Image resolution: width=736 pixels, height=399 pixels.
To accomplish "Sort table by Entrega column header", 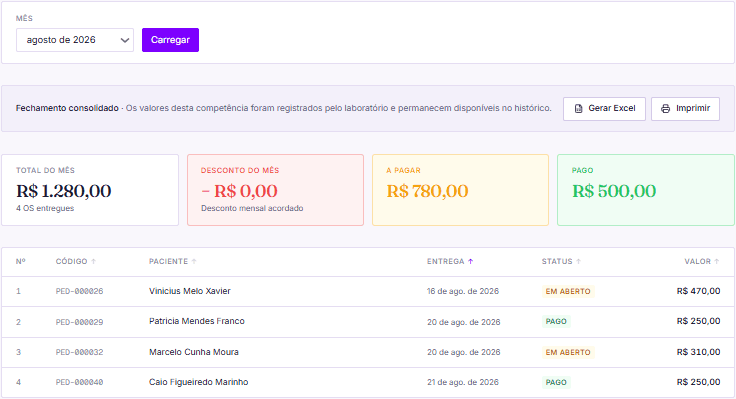I will point(450,261).
